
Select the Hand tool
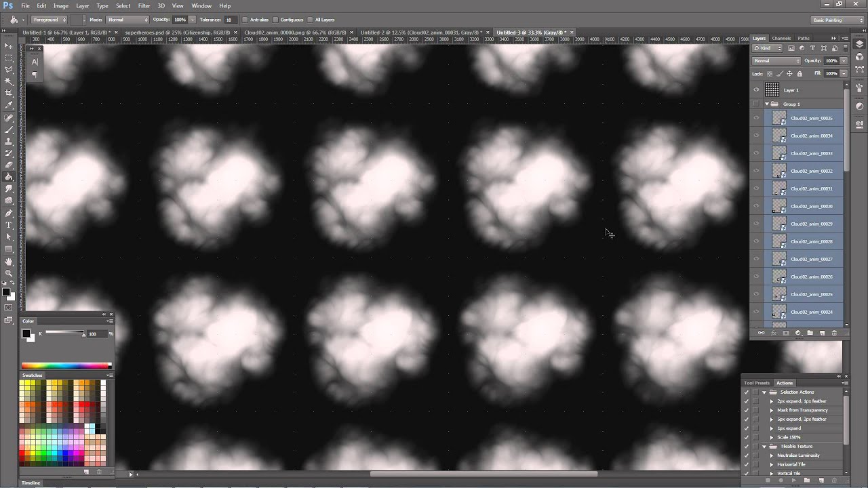click(x=9, y=262)
